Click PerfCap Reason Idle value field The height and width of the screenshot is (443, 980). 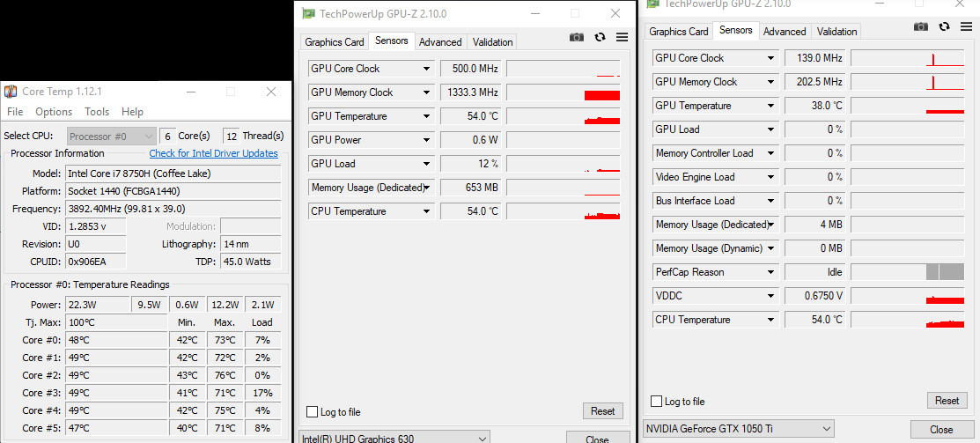(815, 272)
